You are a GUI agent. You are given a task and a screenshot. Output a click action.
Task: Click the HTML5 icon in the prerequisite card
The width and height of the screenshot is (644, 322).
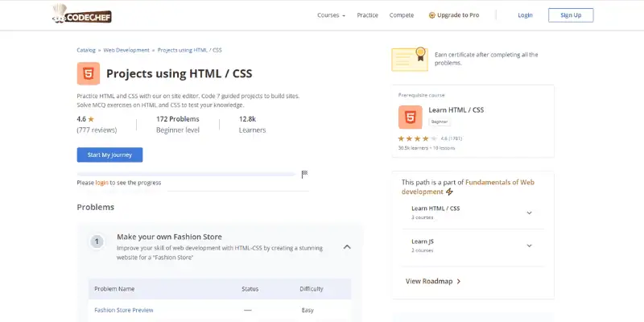point(410,117)
